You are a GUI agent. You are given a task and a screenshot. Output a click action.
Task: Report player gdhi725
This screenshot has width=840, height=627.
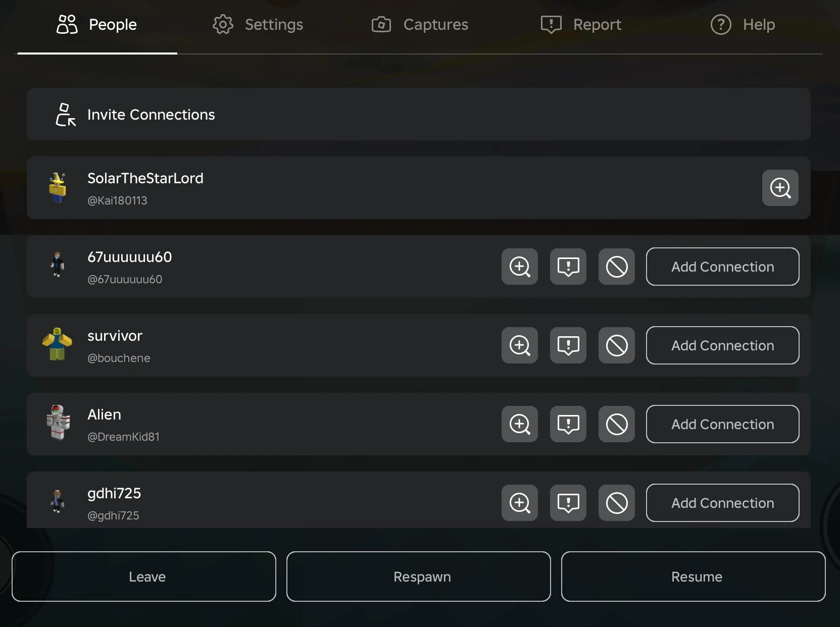(x=568, y=503)
